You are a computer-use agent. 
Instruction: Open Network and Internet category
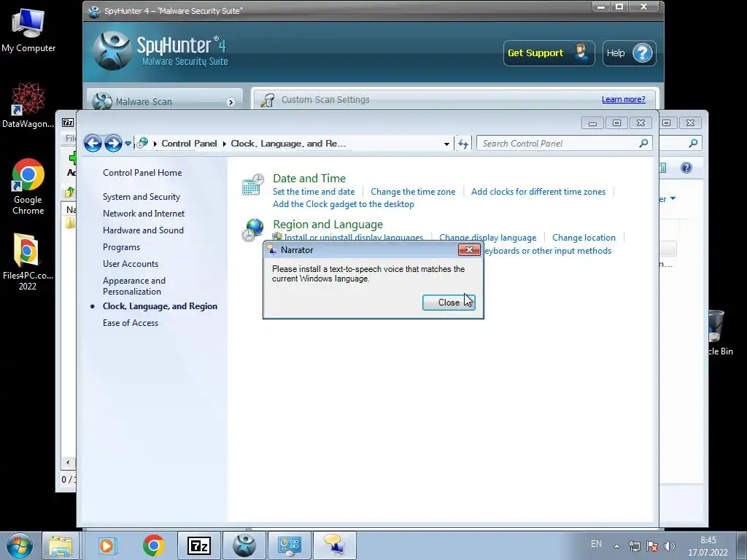point(144,214)
